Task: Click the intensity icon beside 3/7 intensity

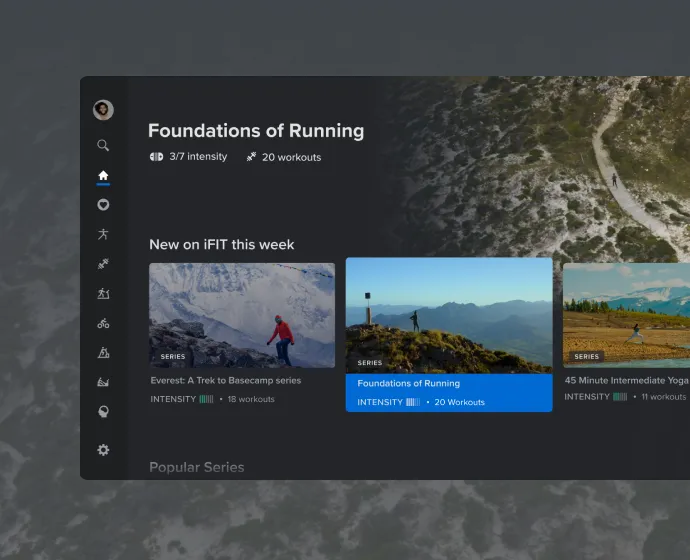Action: pyautogui.click(x=156, y=157)
